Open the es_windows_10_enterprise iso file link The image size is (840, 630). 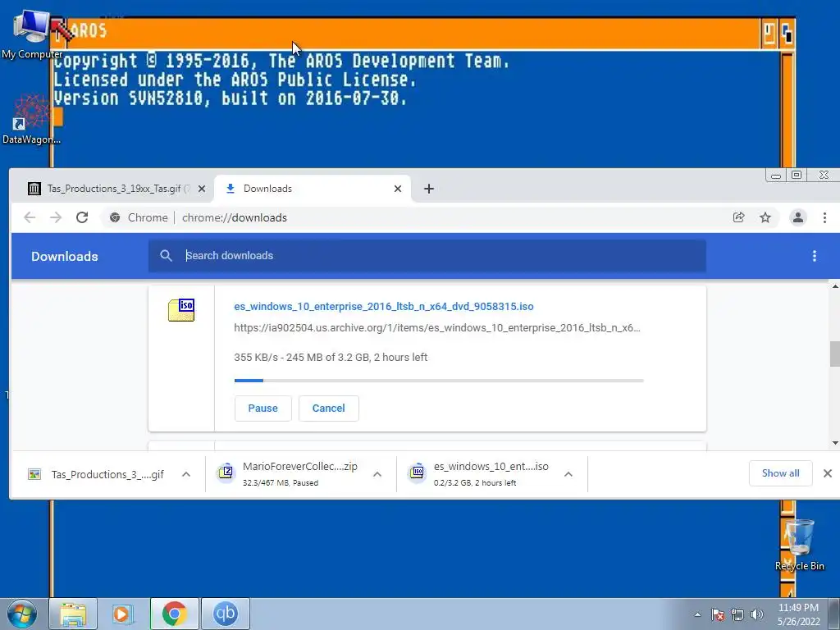point(384,307)
